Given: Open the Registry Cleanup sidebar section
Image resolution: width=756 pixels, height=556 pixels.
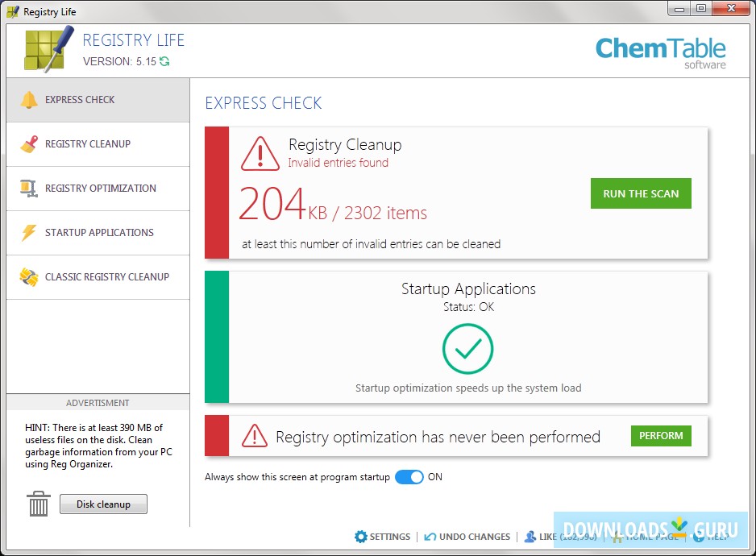Looking at the screenshot, I should [98, 144].
